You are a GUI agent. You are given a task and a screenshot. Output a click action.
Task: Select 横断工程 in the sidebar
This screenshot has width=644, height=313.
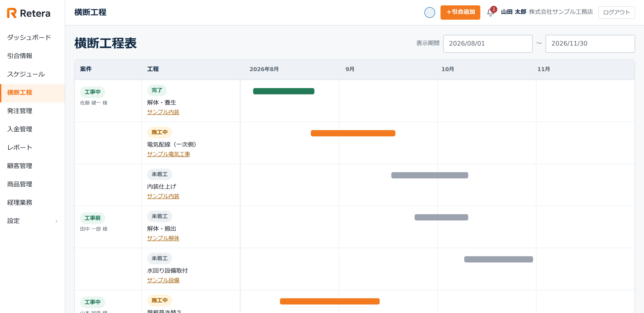[32, 93]
